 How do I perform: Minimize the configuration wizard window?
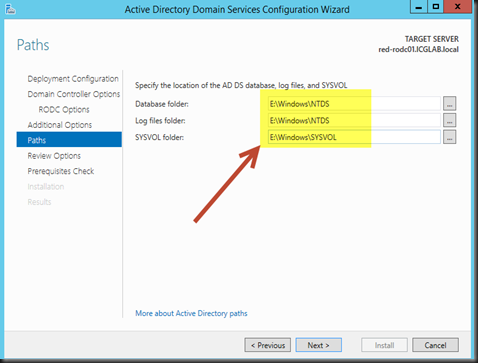pyautogui.click(x=419, y=7)
